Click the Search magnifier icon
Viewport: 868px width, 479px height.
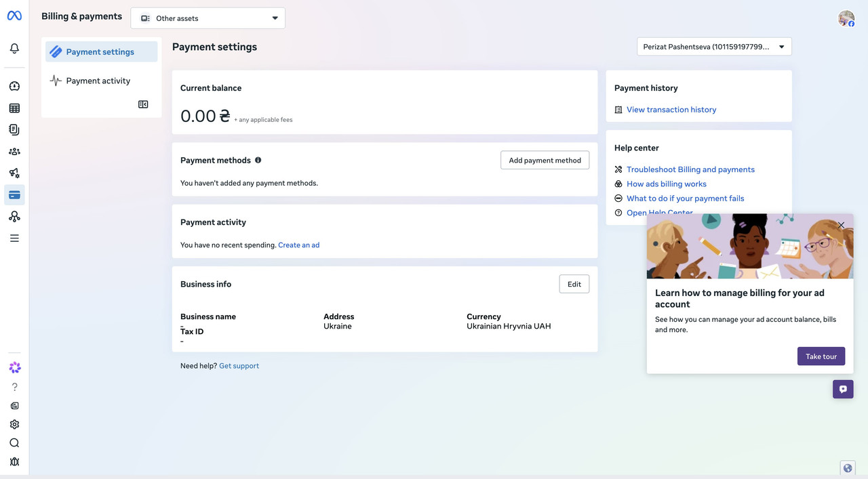[14, 443]
